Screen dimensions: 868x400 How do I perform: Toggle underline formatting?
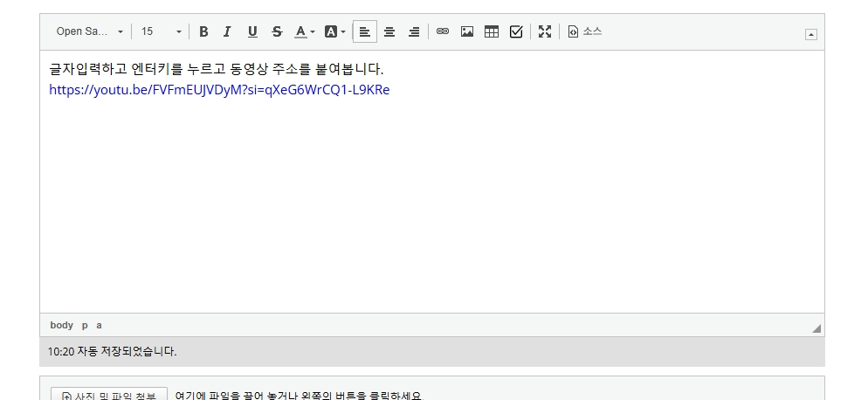click(x=252, y=31)
